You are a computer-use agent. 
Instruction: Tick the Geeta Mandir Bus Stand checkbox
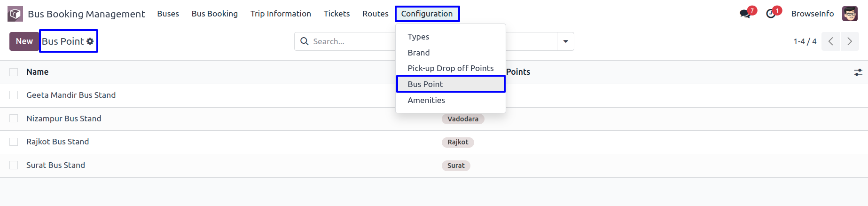14,95
